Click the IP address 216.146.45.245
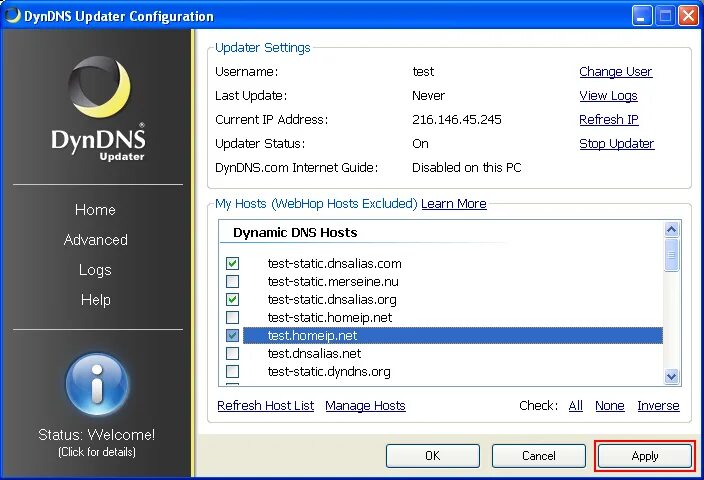The width and height of the screenshot is (704, 480). click(457, 119)
